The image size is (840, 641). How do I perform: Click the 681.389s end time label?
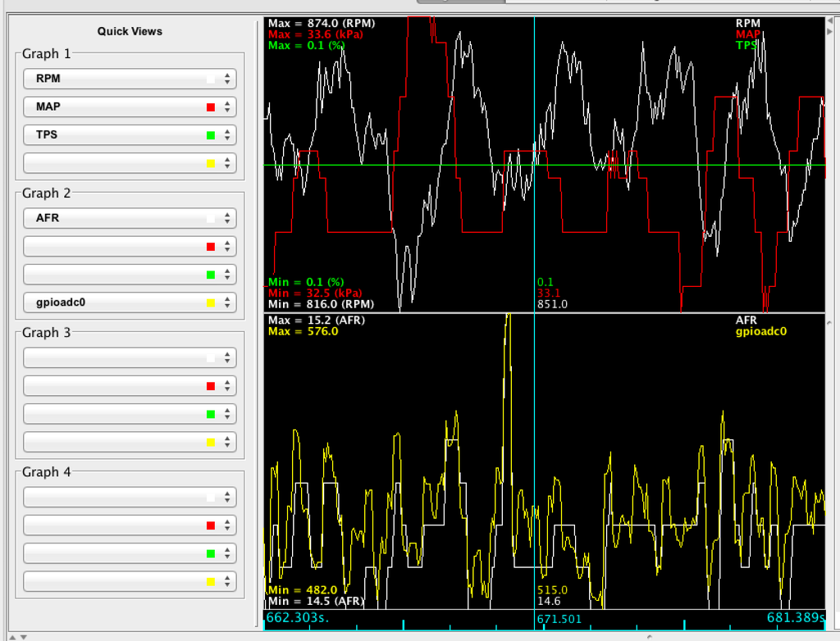pyautogui.click(x=796, y=617)
